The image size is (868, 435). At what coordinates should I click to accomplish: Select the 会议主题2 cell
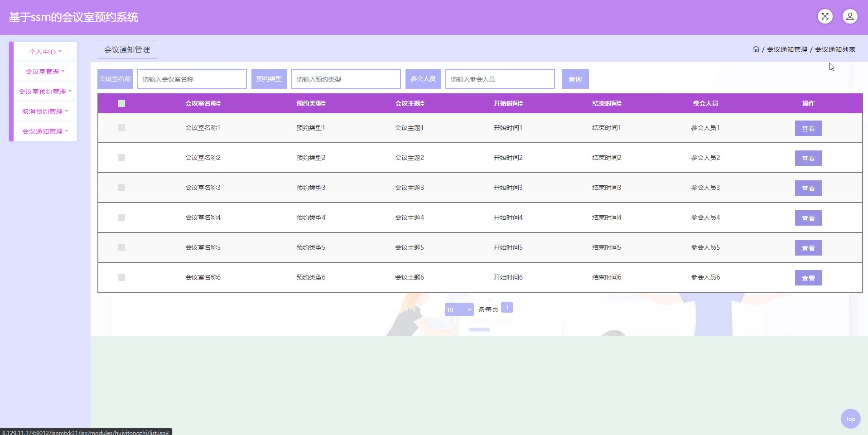click(x=410, y=158)
